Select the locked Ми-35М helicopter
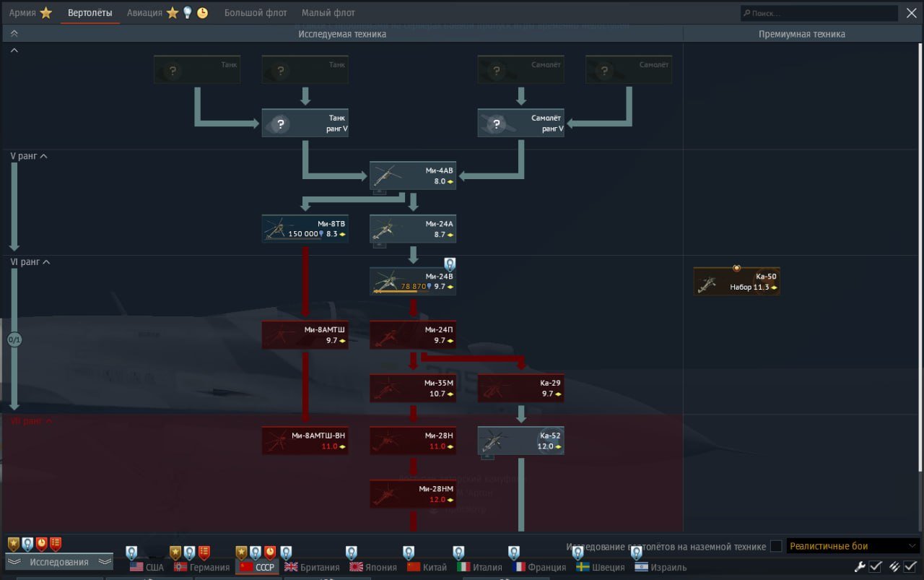This screenshot has height=580, width=924. (412, 388)
